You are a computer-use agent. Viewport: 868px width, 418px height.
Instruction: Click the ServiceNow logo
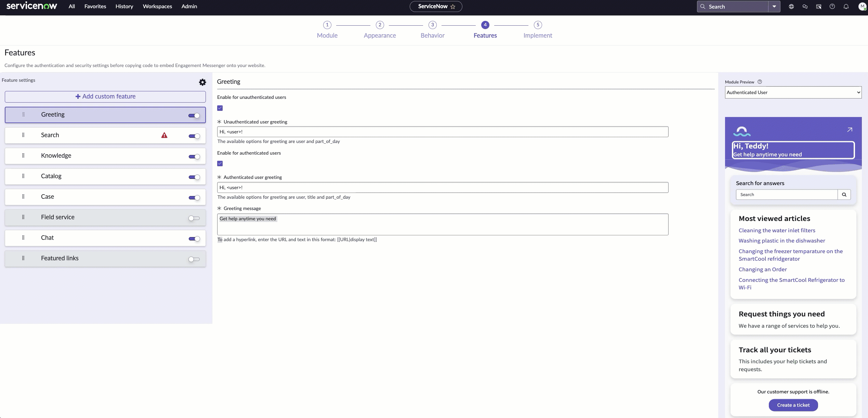(31, 6)
